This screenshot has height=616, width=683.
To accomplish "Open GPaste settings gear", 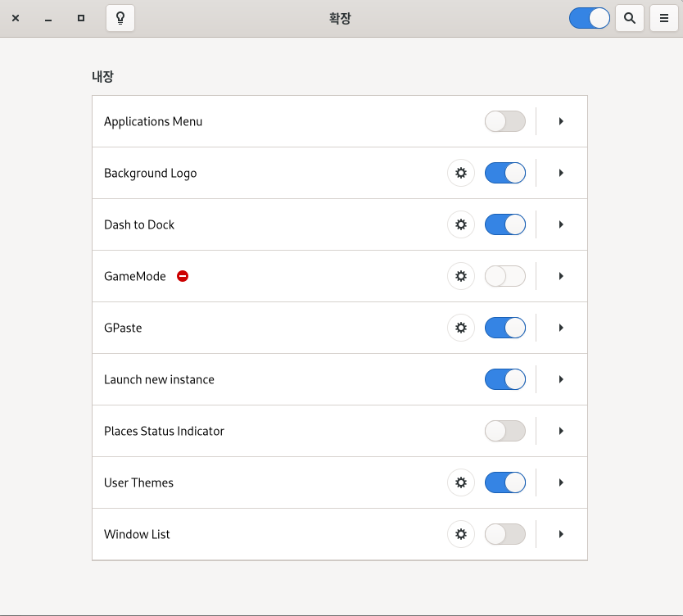I will pyautogui.click(x=461, y=328).
